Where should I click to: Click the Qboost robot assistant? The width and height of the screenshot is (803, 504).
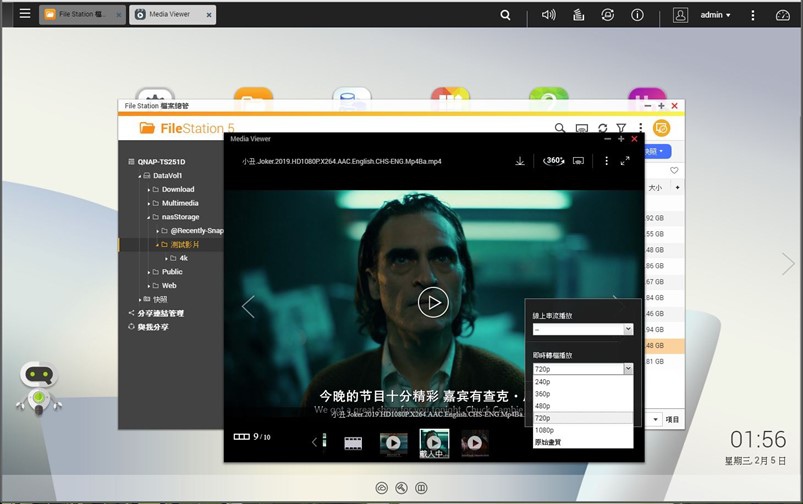point(39,389)
